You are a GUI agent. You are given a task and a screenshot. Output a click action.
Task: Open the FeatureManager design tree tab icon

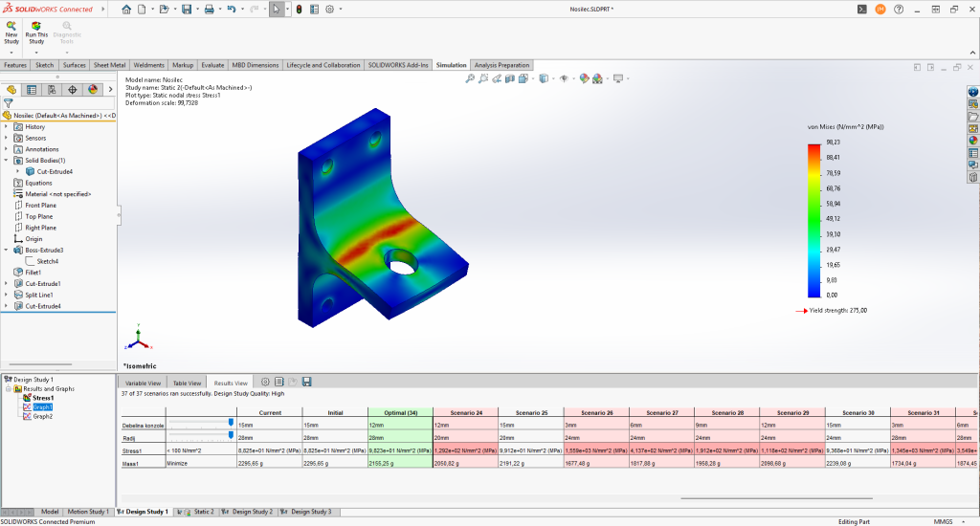click(11, 89)
